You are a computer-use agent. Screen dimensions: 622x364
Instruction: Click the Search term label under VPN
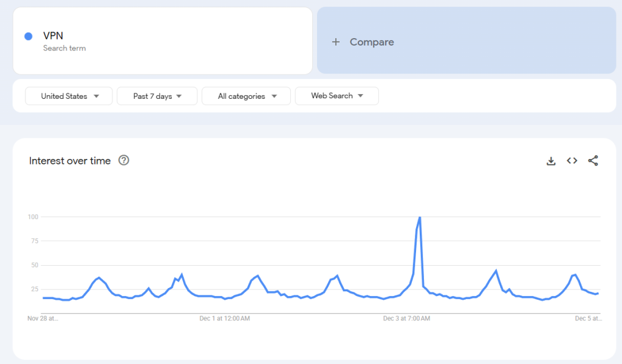(x=64, y=49)
